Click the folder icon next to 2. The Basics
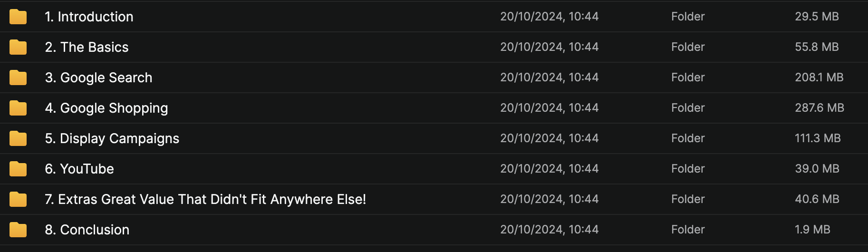 tap(18, 47)
